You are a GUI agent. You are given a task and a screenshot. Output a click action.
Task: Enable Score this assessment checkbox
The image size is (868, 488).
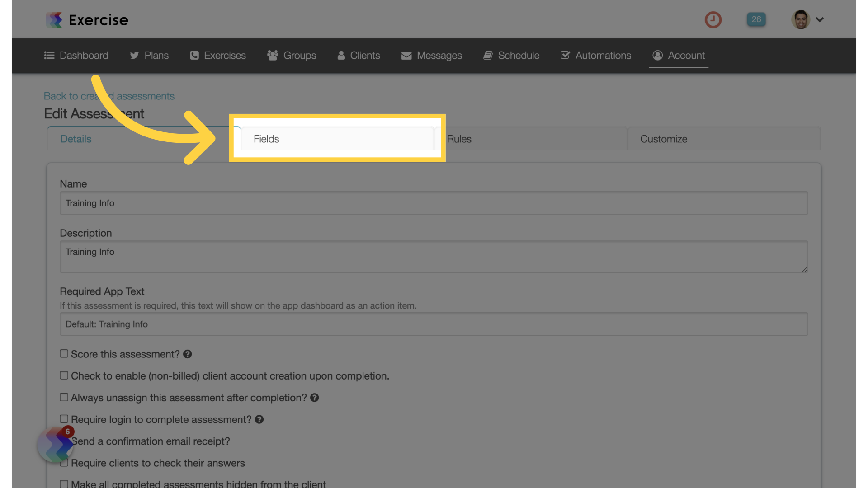coord(63,354)
